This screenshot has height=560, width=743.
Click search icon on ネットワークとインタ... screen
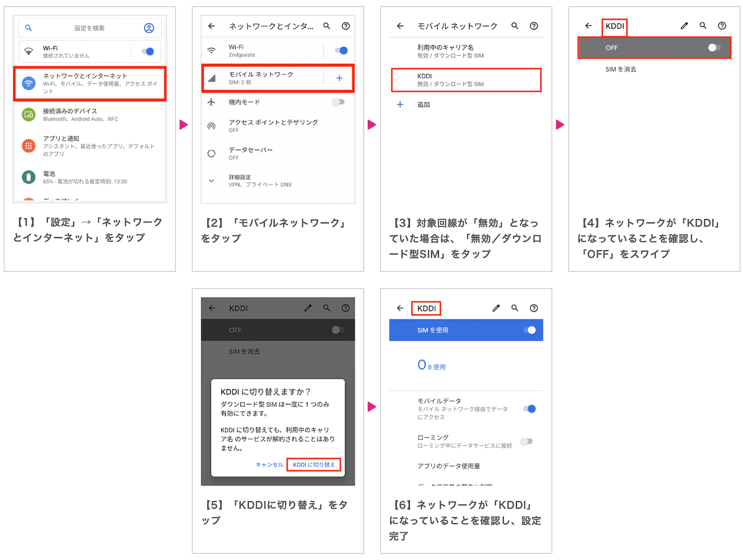tap(327, 26)
